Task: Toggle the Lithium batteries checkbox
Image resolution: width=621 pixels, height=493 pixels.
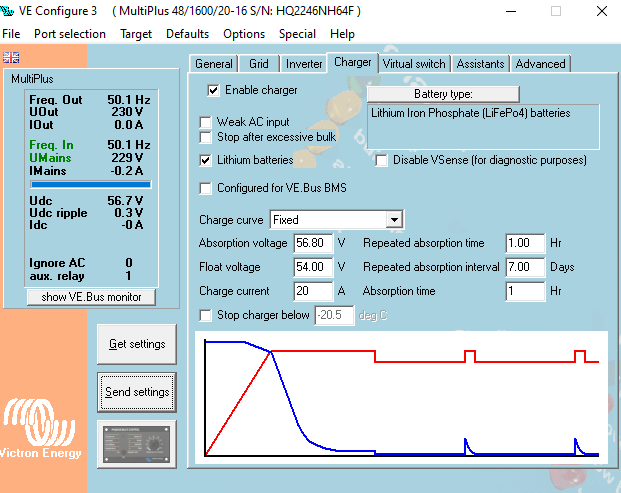Action: [206, 160]
